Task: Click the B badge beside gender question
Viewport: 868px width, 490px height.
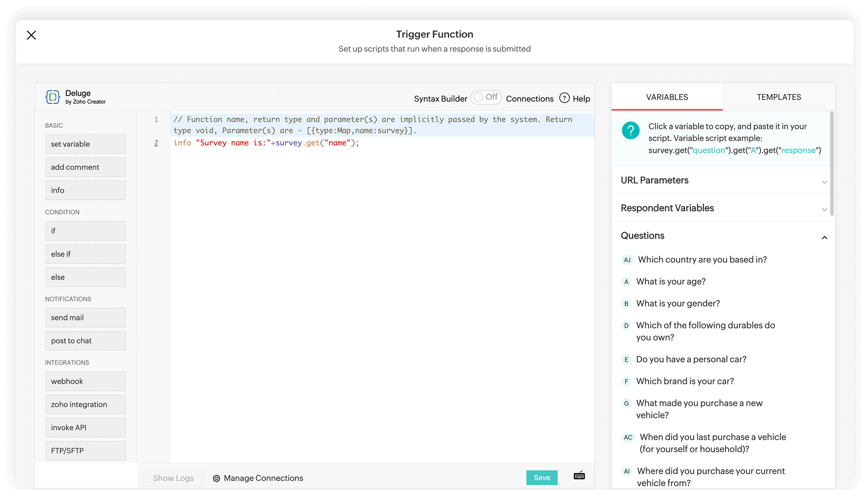Action: pos(626,303)
